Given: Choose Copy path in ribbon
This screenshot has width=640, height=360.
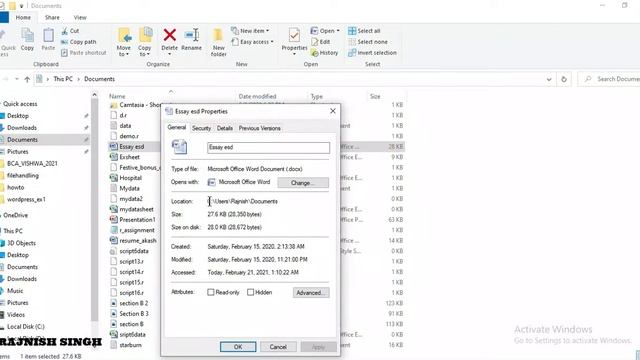Looking at the screenshot, I should 79,42.
